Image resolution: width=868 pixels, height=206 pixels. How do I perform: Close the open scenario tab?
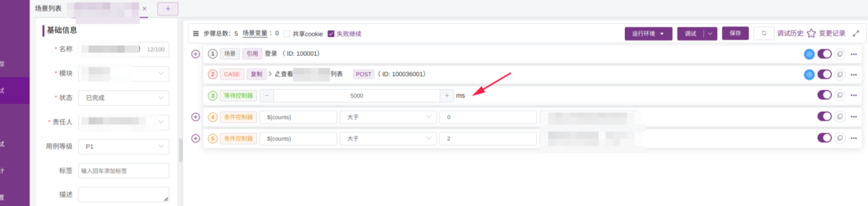145,9
